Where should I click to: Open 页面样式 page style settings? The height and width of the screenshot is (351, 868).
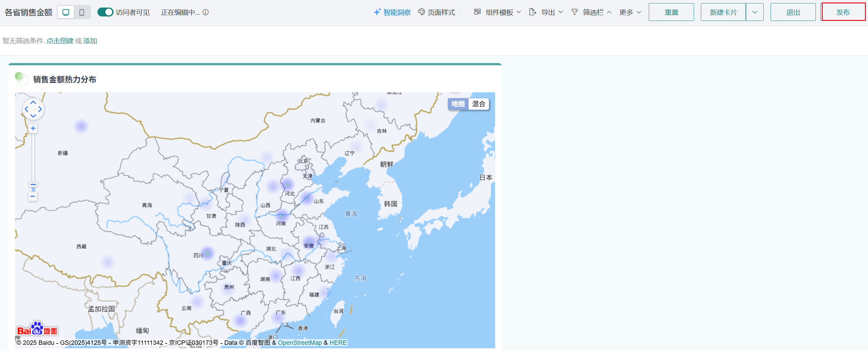436,12
